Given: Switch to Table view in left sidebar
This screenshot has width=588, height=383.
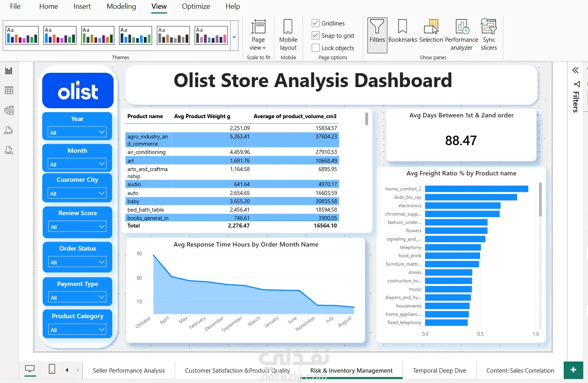Looking at the screenshot, I should point(9,90).
